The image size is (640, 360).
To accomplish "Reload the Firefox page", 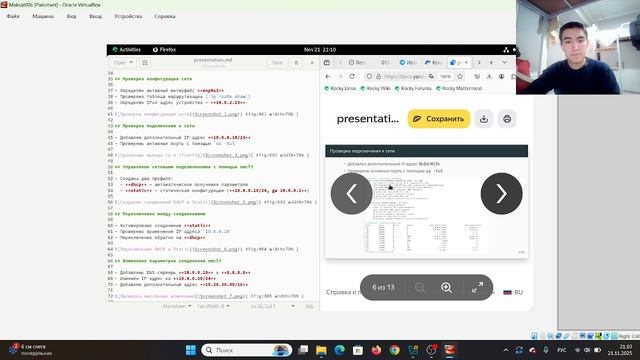I will tap(352, 76).
